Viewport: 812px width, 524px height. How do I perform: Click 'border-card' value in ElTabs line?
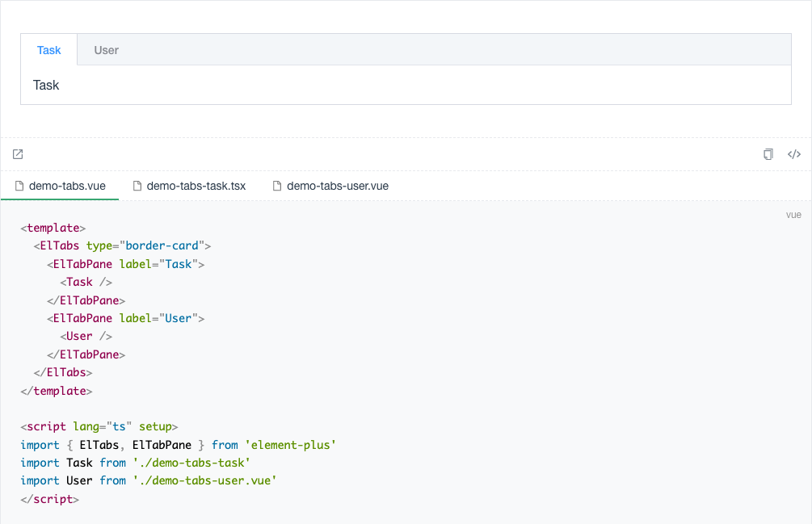coord(162,245)
